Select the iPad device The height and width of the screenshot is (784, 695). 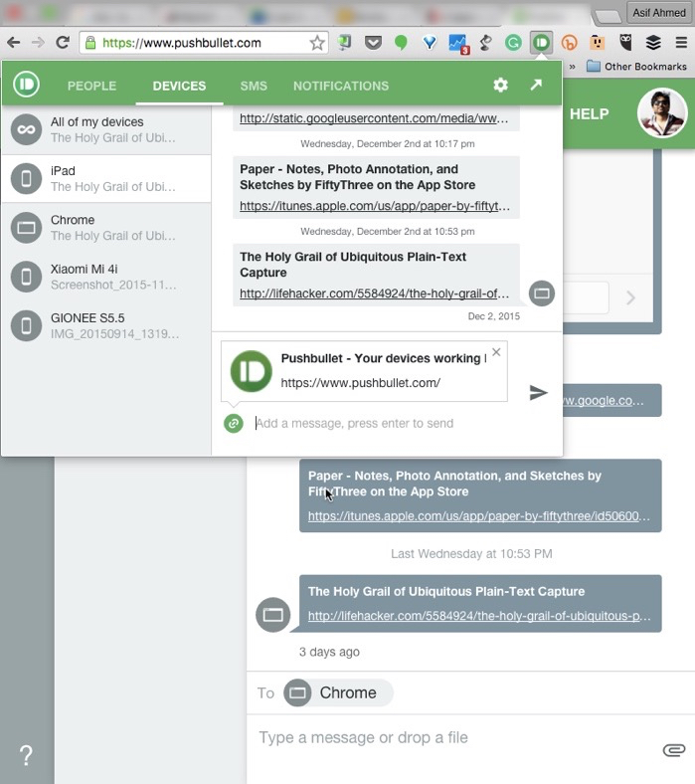click(106, 179)
